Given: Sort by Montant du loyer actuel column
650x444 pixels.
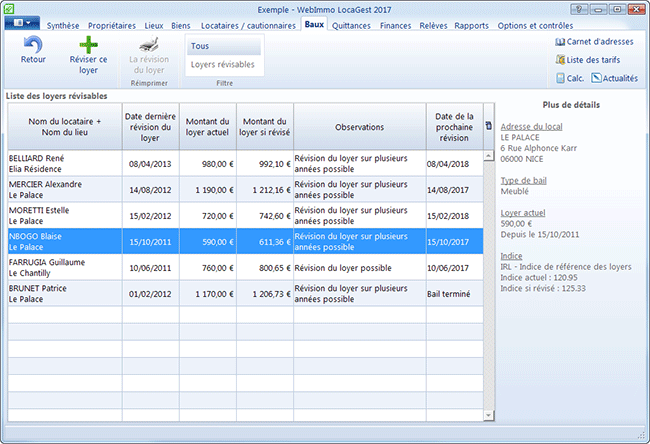Looking at the screenshot, I should [x=208, y=126].
